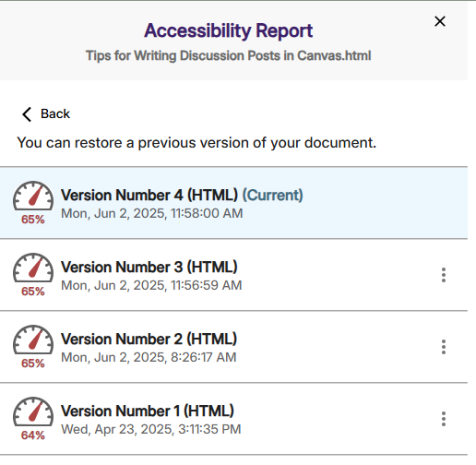476x465 pixels.
Task: Select the Version Number 4 (HTML) title
Action: [149, 195]
